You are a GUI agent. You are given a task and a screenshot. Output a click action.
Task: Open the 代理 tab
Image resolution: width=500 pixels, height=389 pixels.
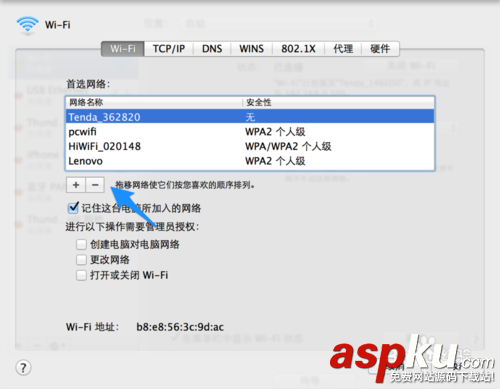pyautogui.click(x=343, y=49)
